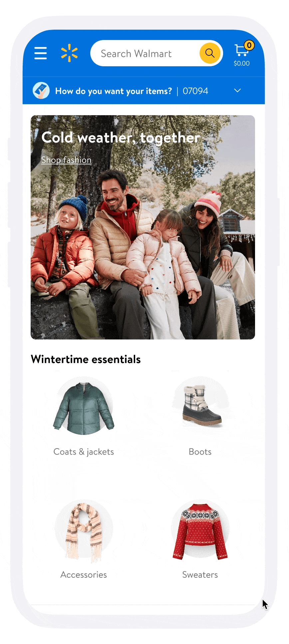Follow the Shop fashion link
The image size is (289, 644).
(66, 160)
